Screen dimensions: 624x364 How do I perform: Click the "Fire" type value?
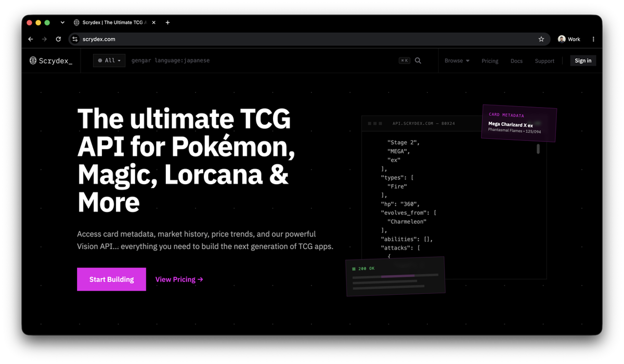point(397,186)
